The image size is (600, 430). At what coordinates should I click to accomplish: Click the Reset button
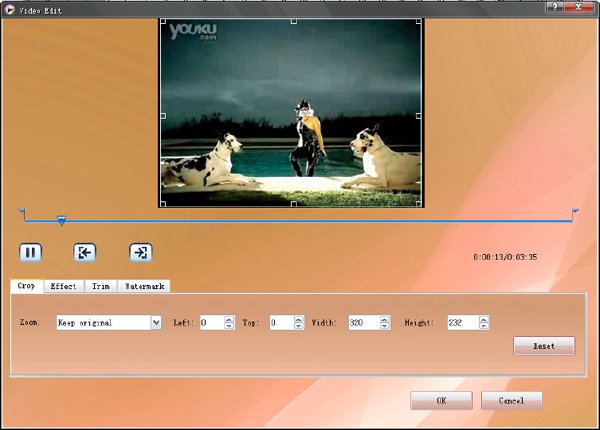[544, 346]
